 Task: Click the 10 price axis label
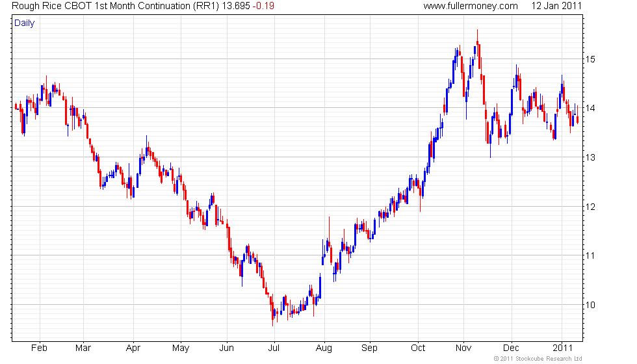[x=590, y=305]
